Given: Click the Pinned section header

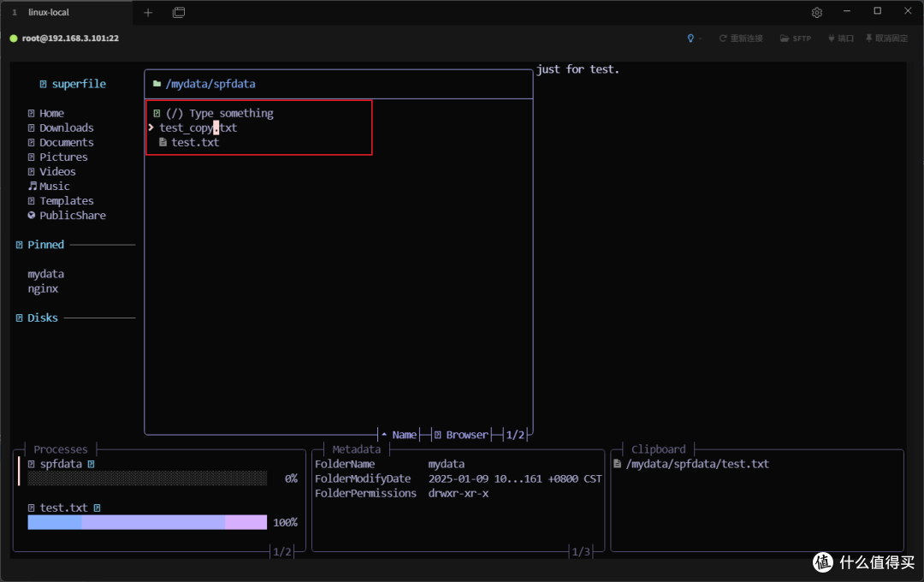Looking at the screenshot, I should (39, 245).
